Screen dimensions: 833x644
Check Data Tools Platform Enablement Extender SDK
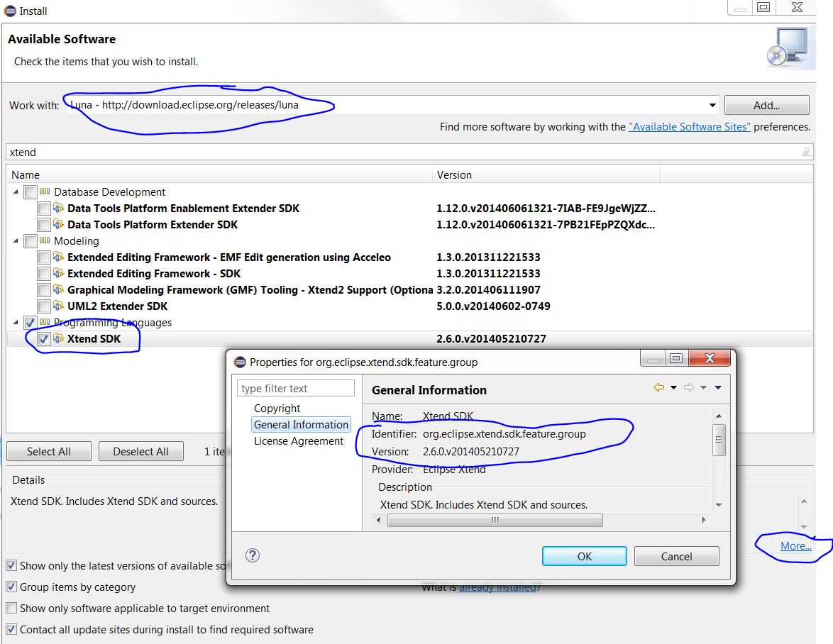click(43, 209)
